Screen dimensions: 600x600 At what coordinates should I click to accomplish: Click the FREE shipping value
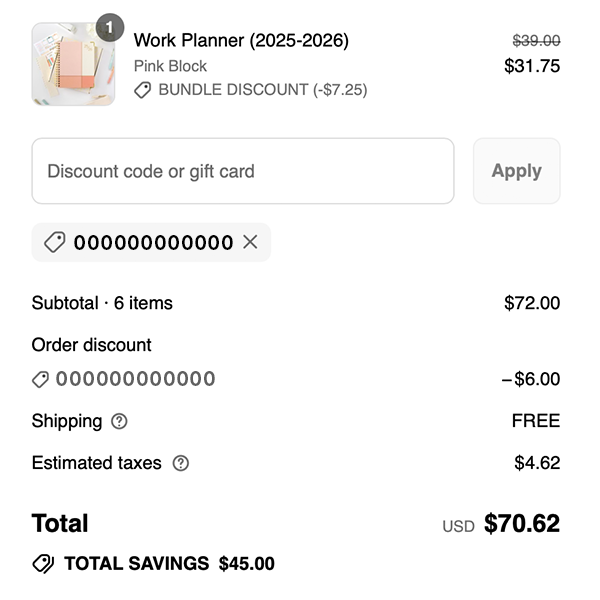click(535, 421)
